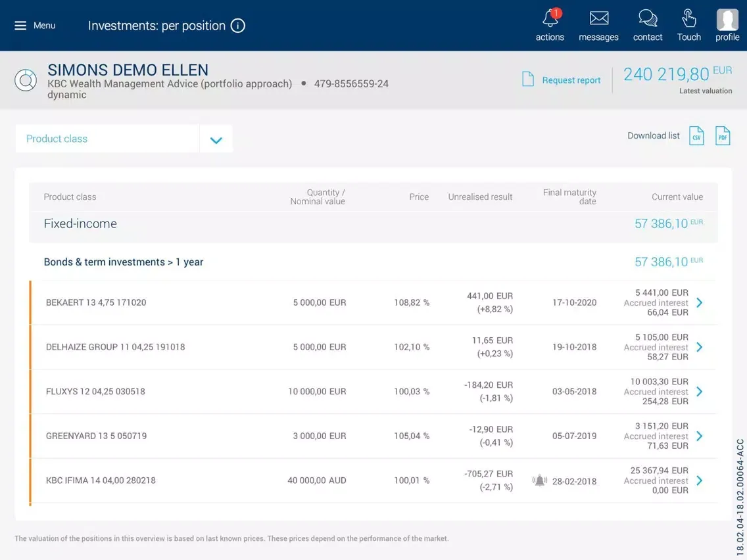Open the Product class dropdown arrow
747x560 pixels.
click(x=216, y=139)
